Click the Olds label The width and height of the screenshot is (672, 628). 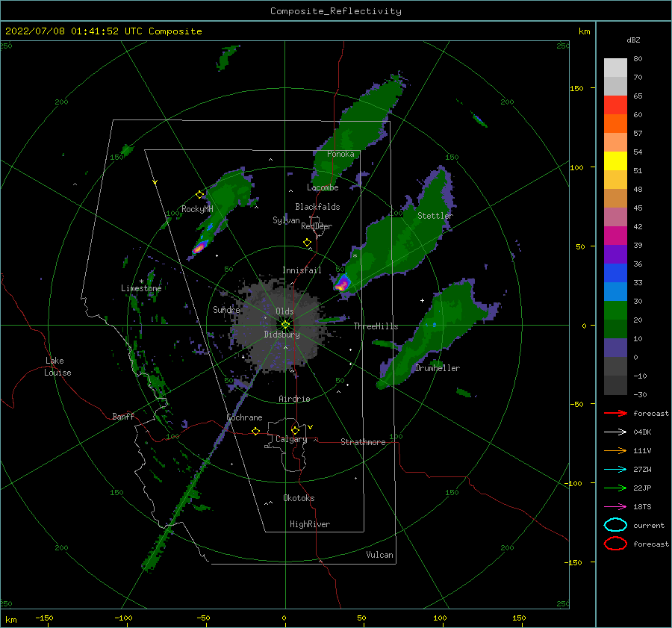pos(284,311)
